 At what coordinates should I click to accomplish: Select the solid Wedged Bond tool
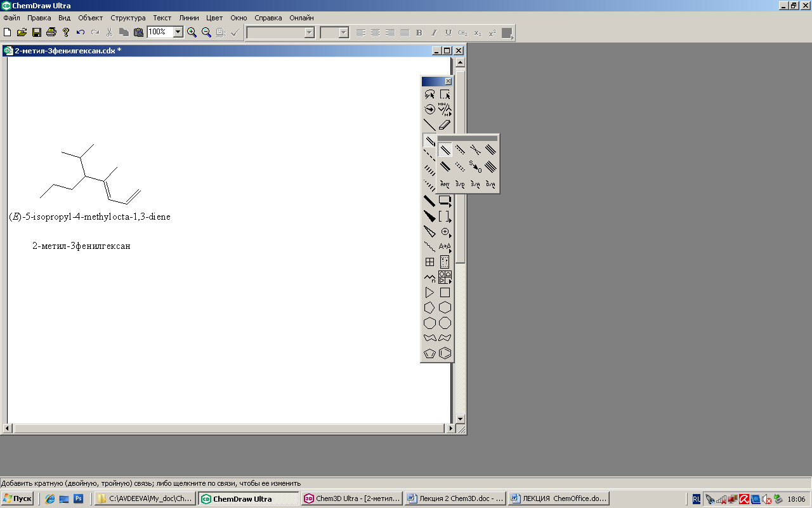[429, 217]
